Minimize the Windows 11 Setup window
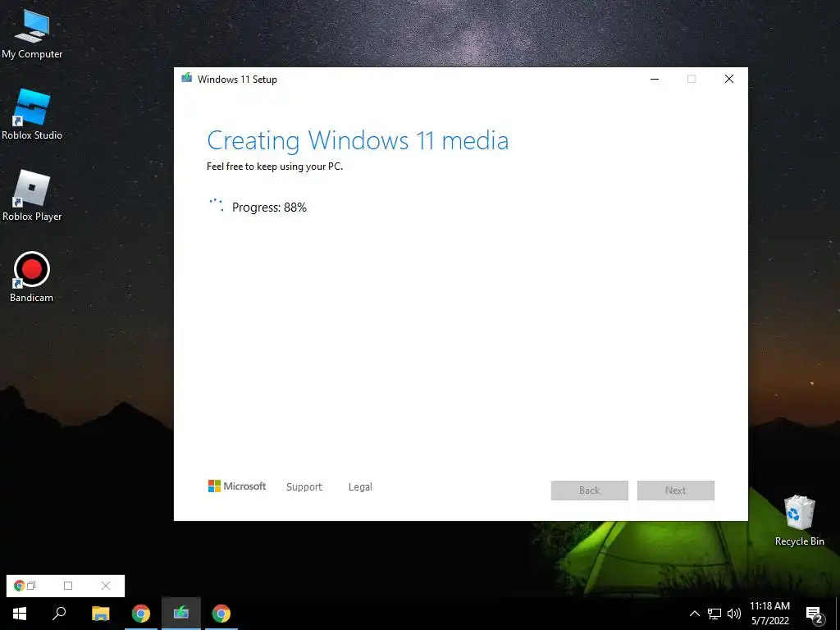 click(655, 79)
